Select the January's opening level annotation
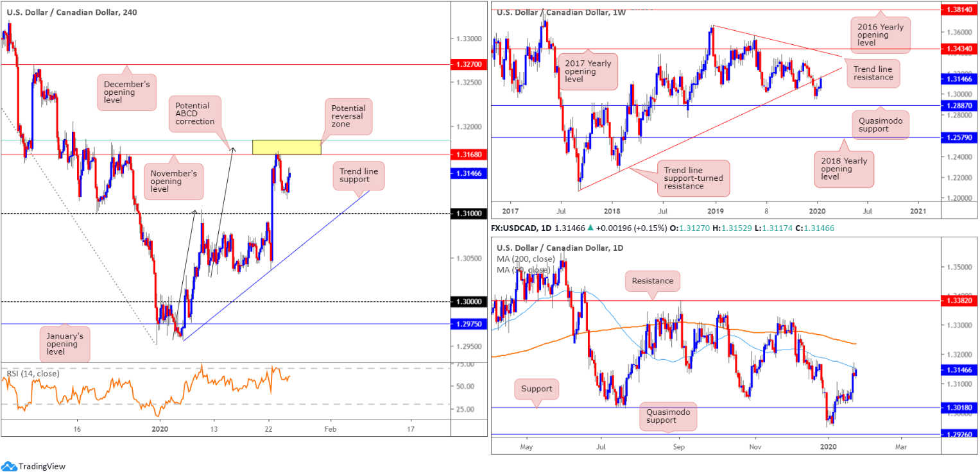This screenshot has height=474, width=980. point(65,343)
